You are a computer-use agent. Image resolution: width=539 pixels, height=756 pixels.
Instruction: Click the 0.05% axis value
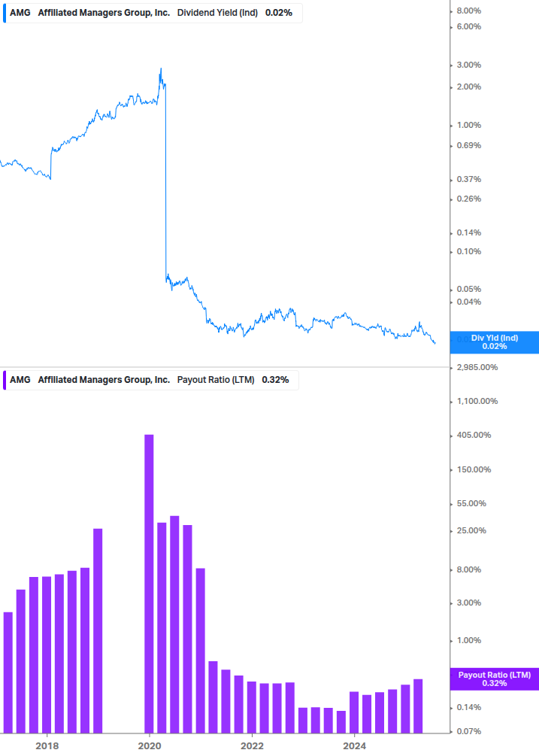[468, 289]
